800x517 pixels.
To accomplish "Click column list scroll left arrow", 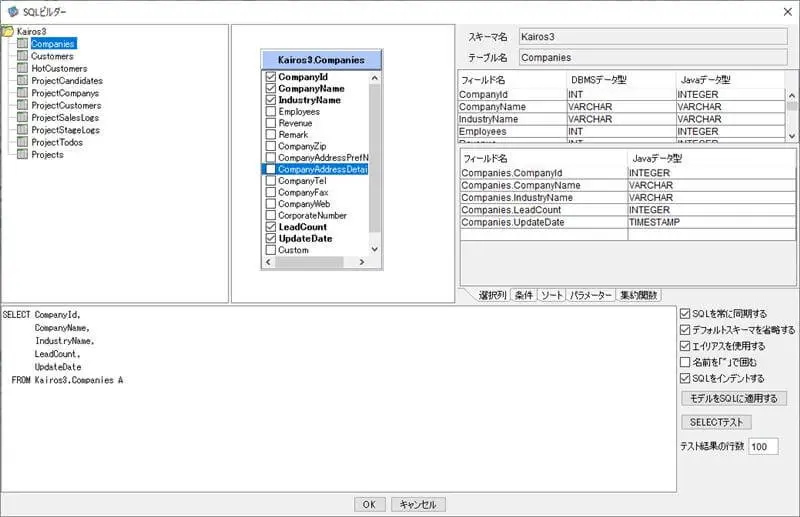I will (x=268, y=262).
